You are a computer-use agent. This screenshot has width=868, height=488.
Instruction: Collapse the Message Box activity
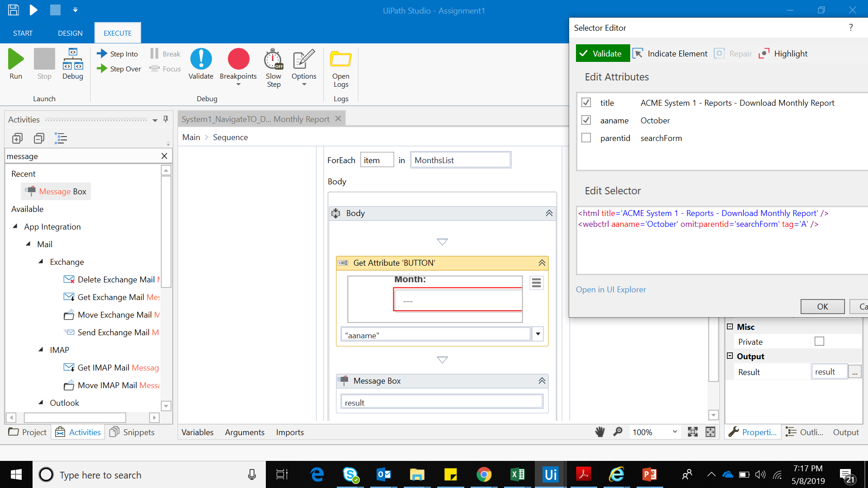pyautogui.click(x=542, y=381)
